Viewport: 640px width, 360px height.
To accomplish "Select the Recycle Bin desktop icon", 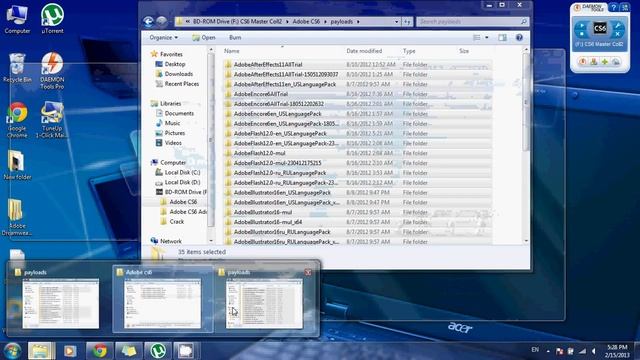I will [x=17, y=68].
